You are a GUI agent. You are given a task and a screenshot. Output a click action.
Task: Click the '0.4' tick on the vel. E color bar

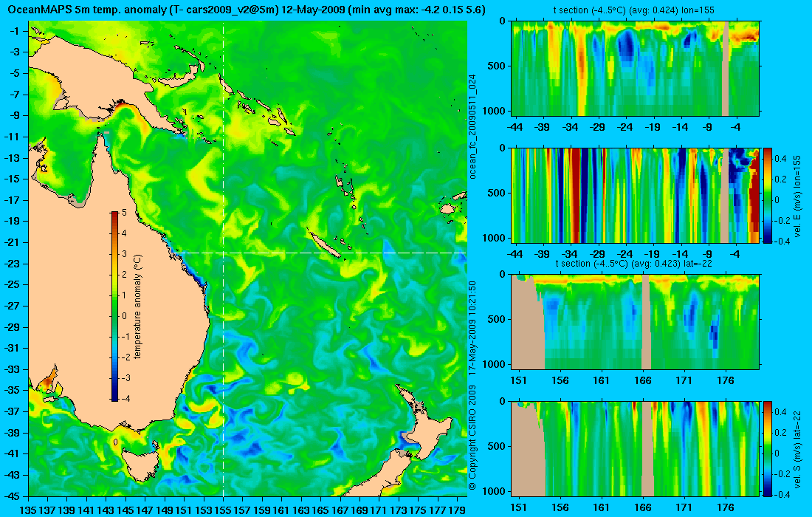pyautogui.click(x=780, y=159)
